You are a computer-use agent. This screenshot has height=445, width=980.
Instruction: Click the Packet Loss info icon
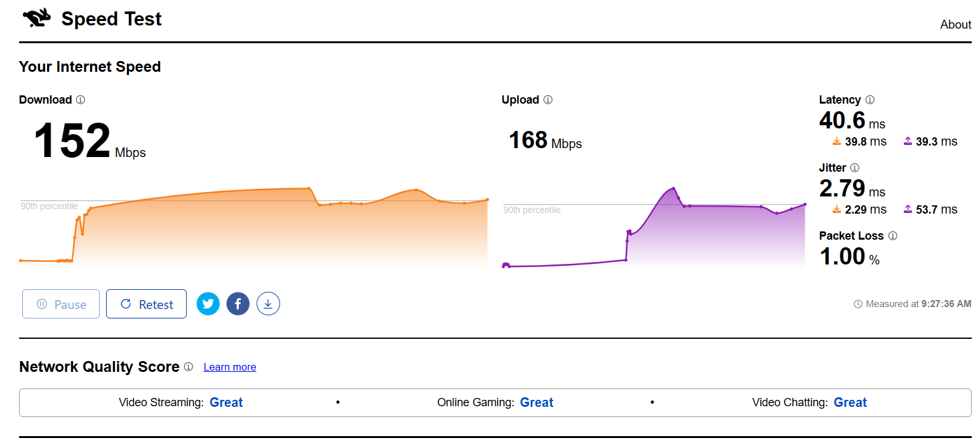(893, 236)
